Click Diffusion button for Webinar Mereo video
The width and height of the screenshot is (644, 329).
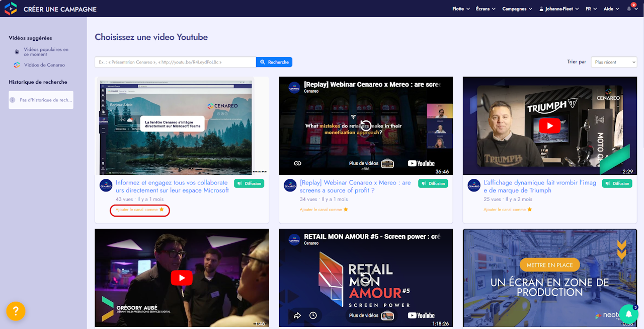pos(433,183)
